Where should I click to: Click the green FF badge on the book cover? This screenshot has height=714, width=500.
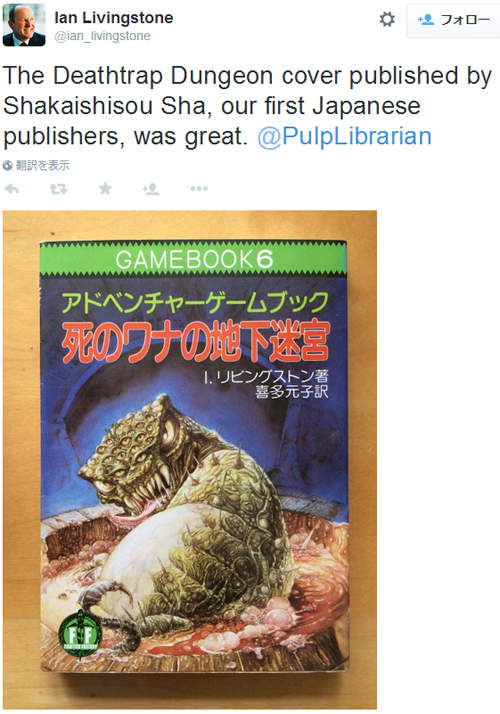tap(80, 633)
